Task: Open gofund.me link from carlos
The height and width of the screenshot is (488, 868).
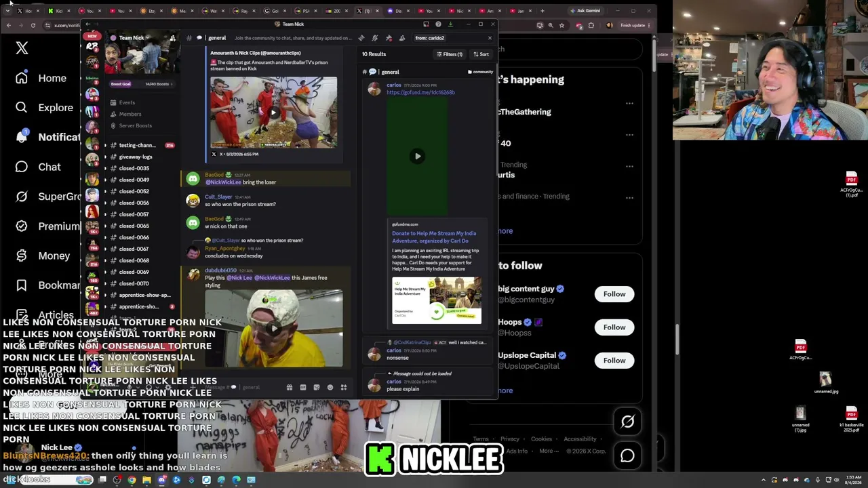Action: coord(420,92)
